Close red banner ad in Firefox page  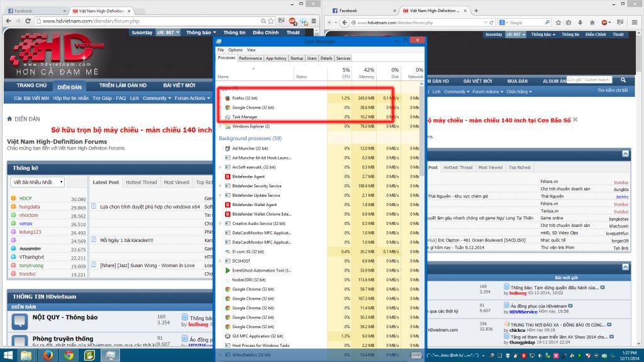(x=575, y=120)
